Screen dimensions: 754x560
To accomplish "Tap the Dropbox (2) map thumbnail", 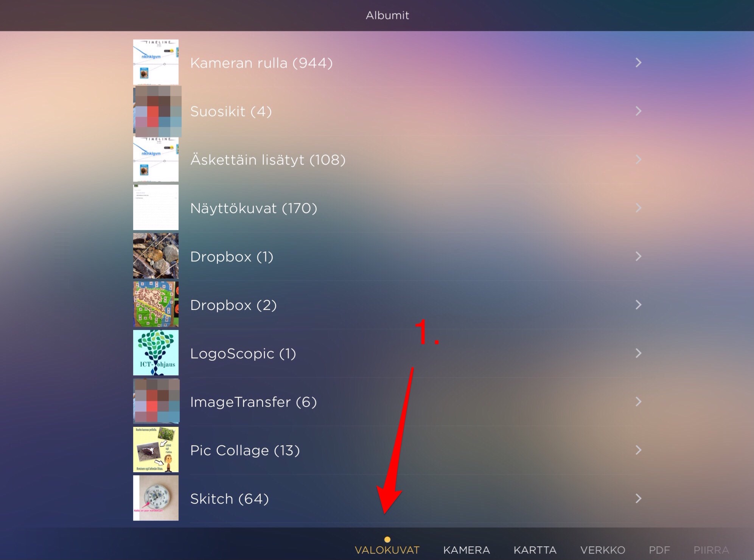I will [155, 304].
